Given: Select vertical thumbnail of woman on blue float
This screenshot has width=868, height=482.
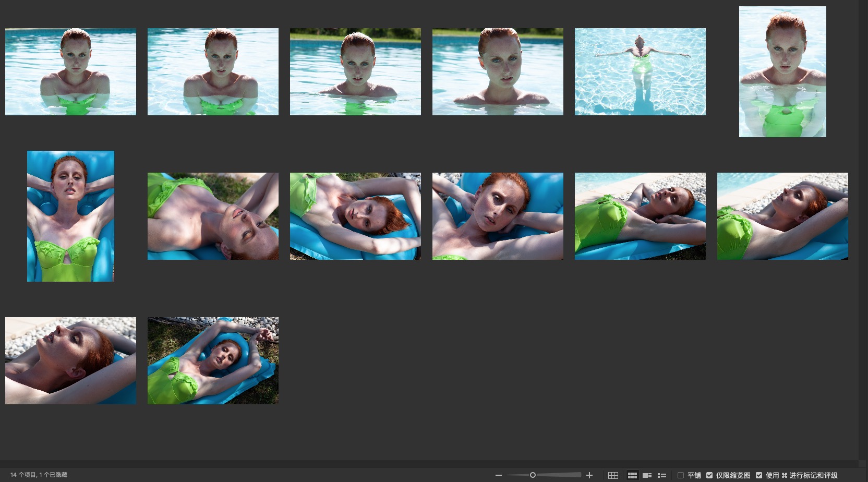Looking at the screenshot, I should (70, 216).
